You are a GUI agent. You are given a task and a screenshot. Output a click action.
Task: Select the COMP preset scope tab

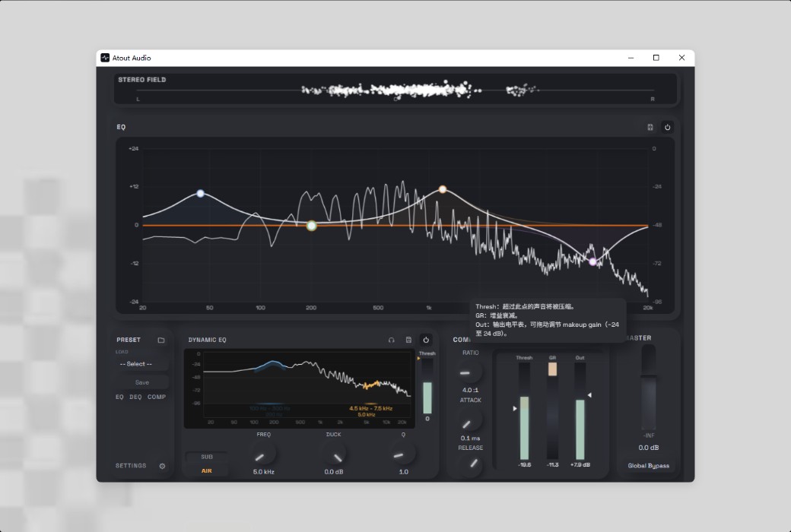point(157,397)
